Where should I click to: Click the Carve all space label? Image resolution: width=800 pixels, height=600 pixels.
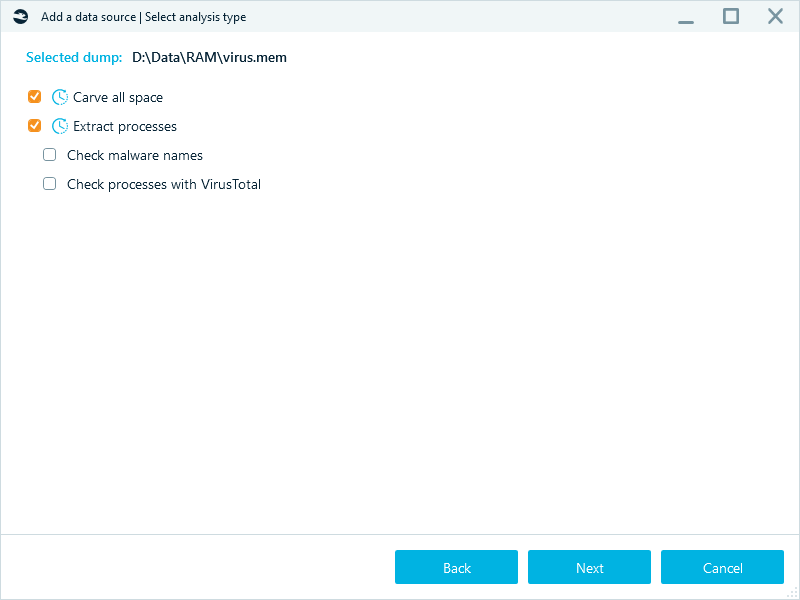click(118, 97)
